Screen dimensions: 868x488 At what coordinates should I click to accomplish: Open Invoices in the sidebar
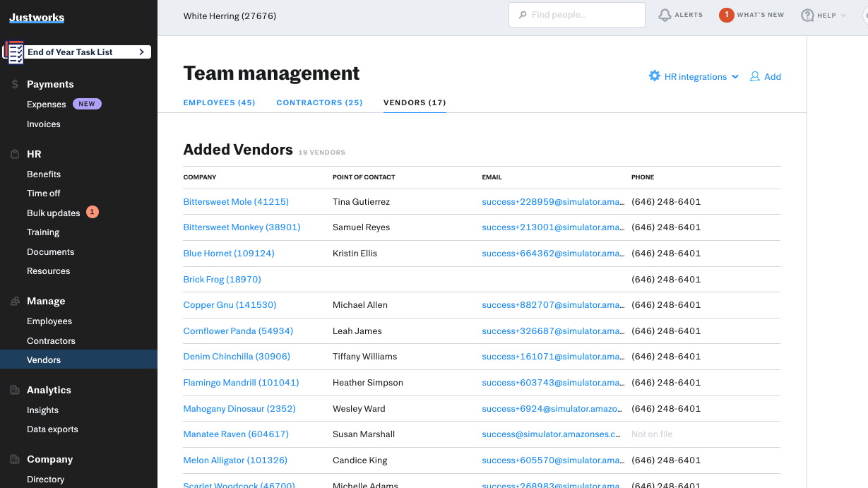click(x=44, y=124)
